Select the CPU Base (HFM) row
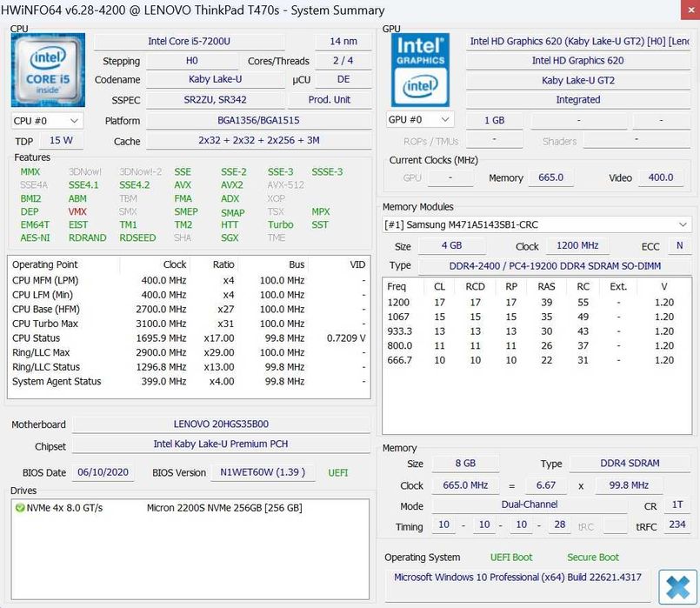The width and height of the screenshot is (700, 608). point(189,310)
